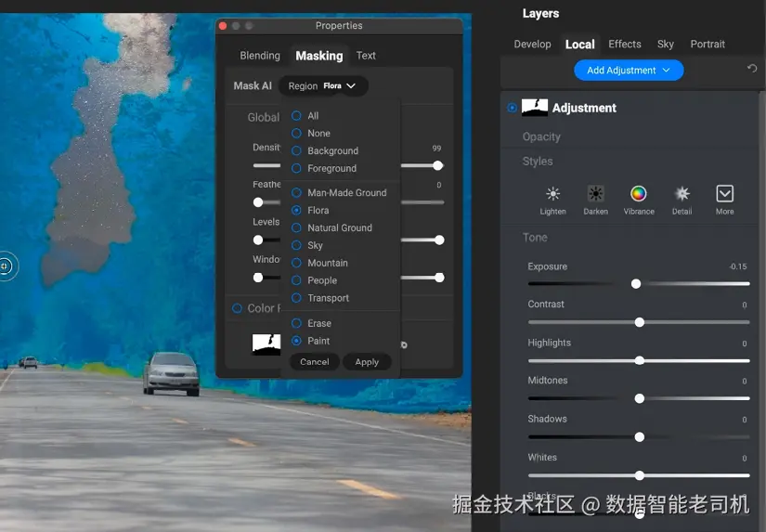This screenshot has width=766, height=532.
Task: Click the Exposure value -0.15
Action: point(737,266)
